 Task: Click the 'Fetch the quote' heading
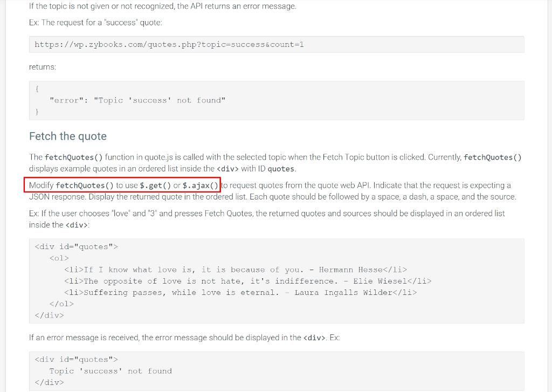coord(67,136)
